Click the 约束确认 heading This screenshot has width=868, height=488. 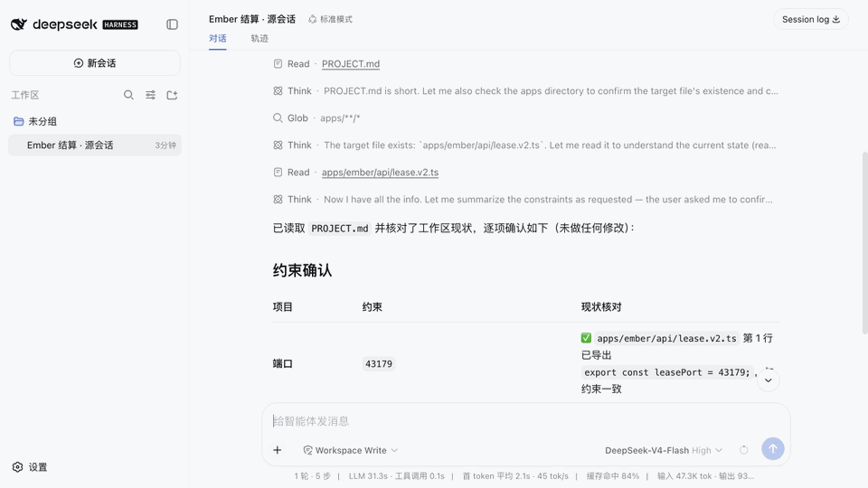click(x=302, y=270)
